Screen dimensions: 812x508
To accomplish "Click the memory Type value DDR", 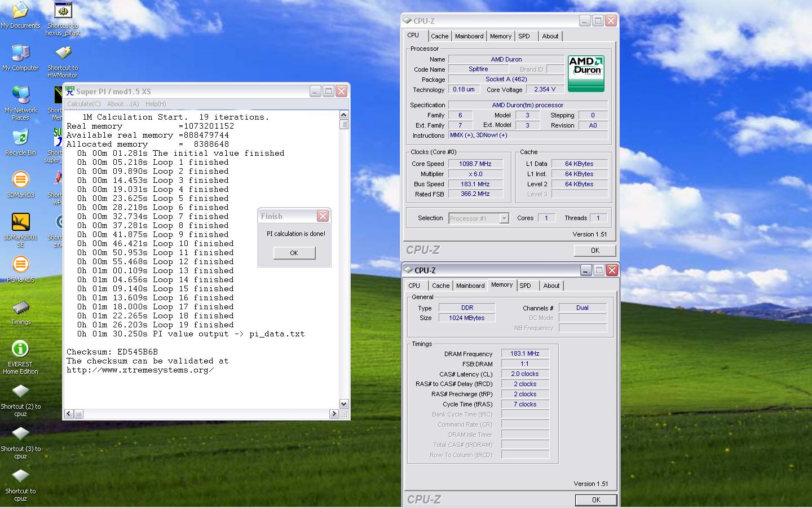I will pos(467,308).
